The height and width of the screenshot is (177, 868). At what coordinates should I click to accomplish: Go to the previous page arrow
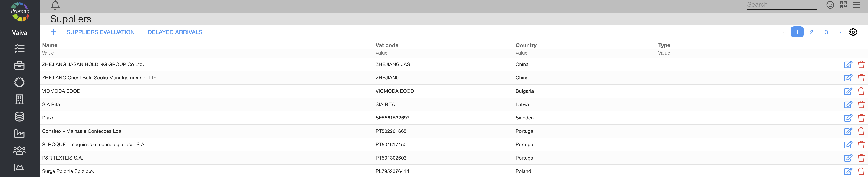click(784, 32)
